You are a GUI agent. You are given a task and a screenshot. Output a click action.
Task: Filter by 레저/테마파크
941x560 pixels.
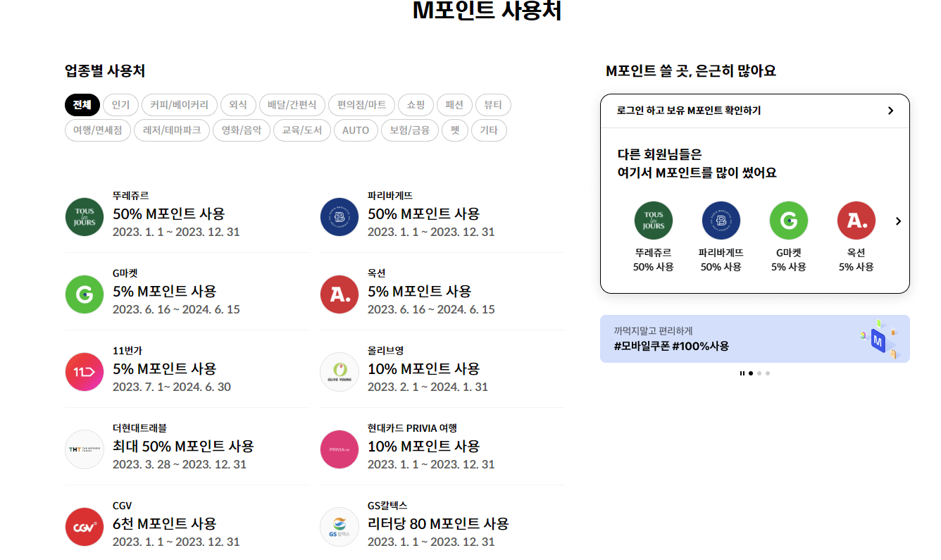(x=172, y=130)
